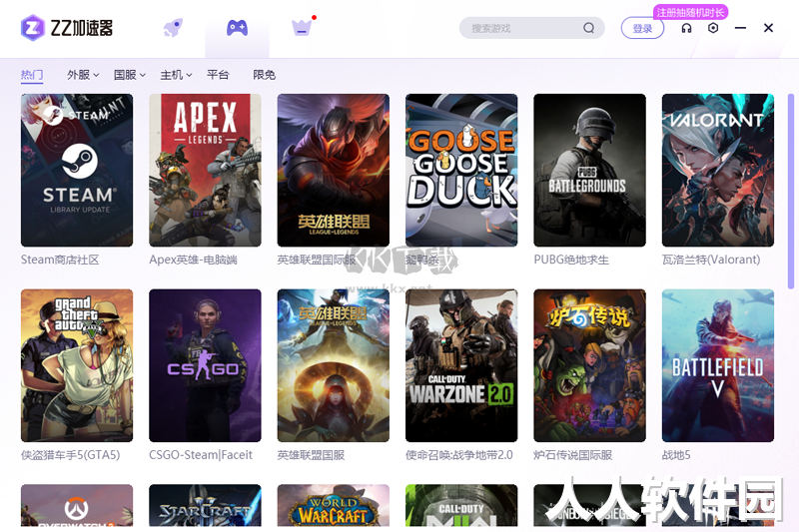Open the 炉石传说 Hearthstone cover
The height and width of the screenshot is (532, 799).
589,365
